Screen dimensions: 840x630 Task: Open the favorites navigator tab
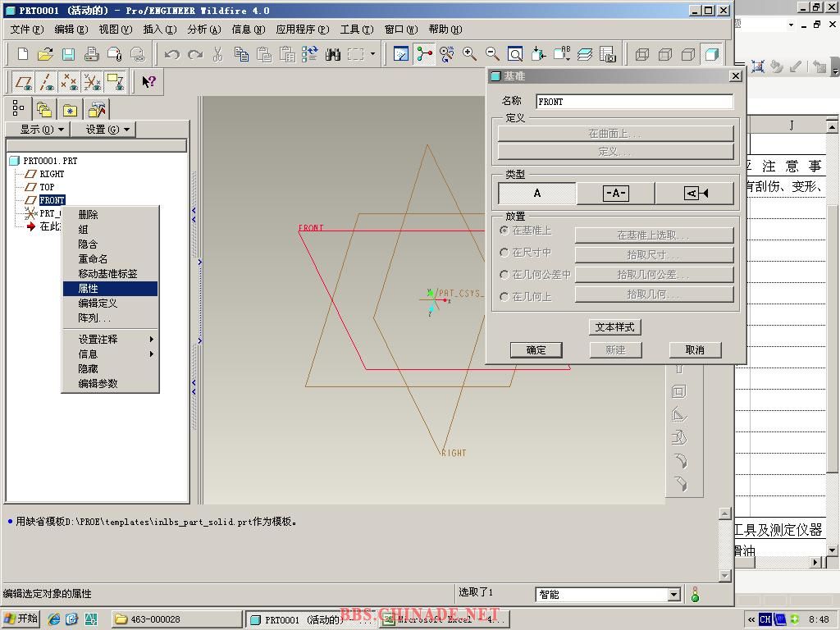click(70, 109)
